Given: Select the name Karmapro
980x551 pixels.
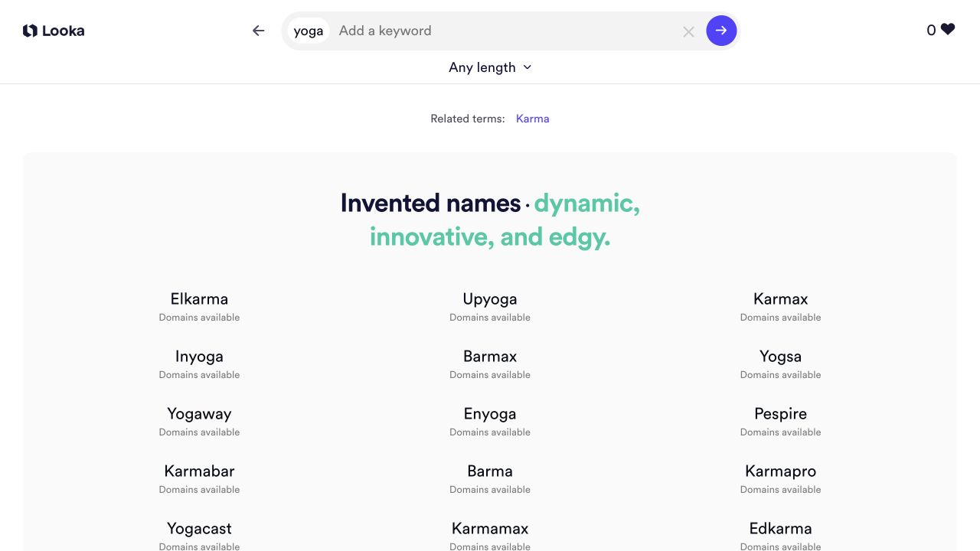Looking at the screenshot, I should click(781, 471).
